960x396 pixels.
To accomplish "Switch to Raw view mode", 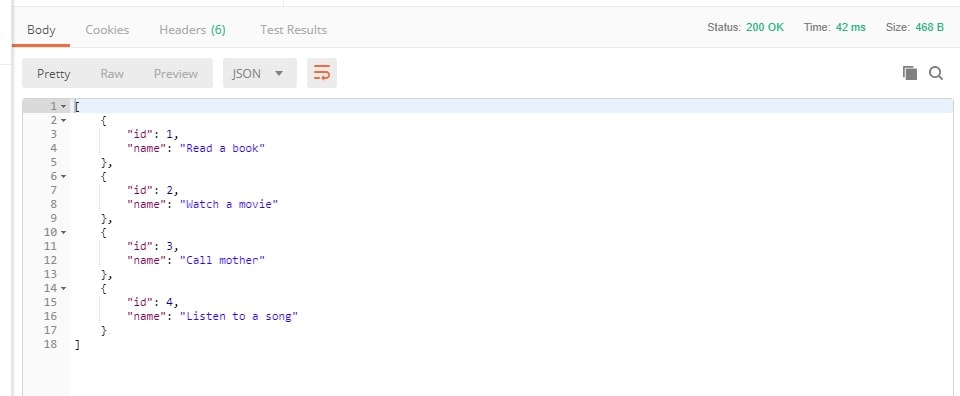I will [112, 73].
